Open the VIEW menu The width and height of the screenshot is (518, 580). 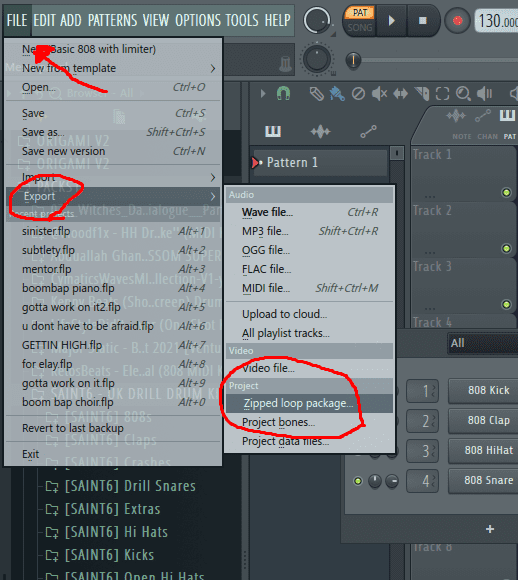(x=156, y=20)
